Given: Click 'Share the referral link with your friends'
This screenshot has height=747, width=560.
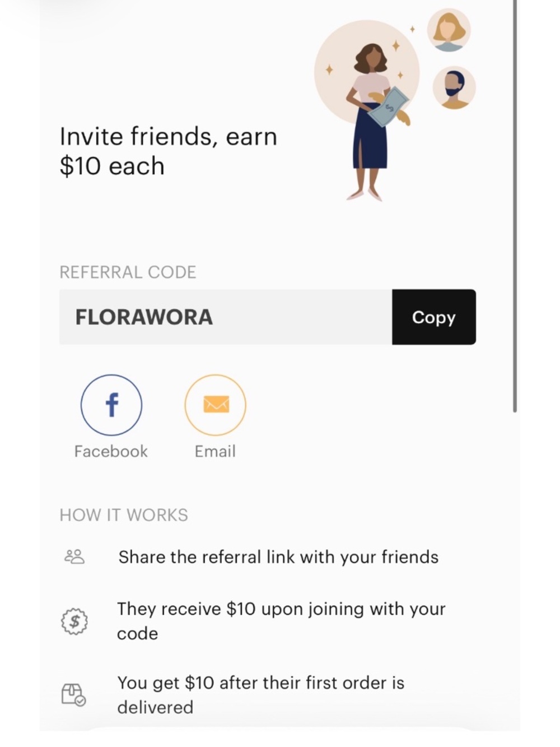Looking at the screenshot, I should [x=278, y=557].
